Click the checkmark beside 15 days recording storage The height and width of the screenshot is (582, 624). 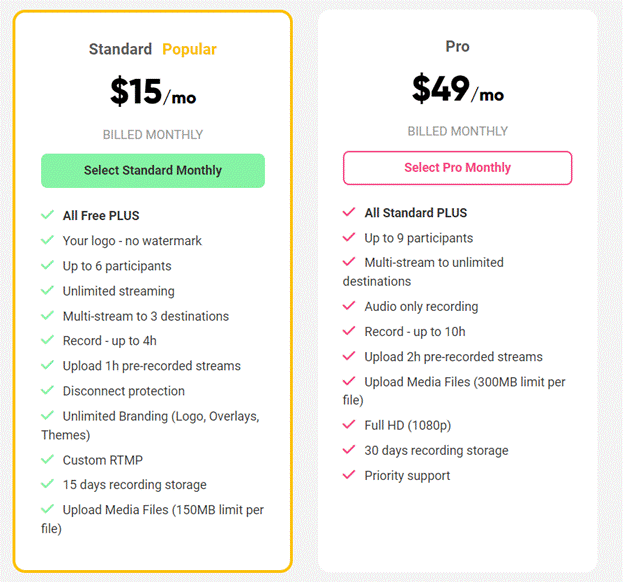pos(47,484)
